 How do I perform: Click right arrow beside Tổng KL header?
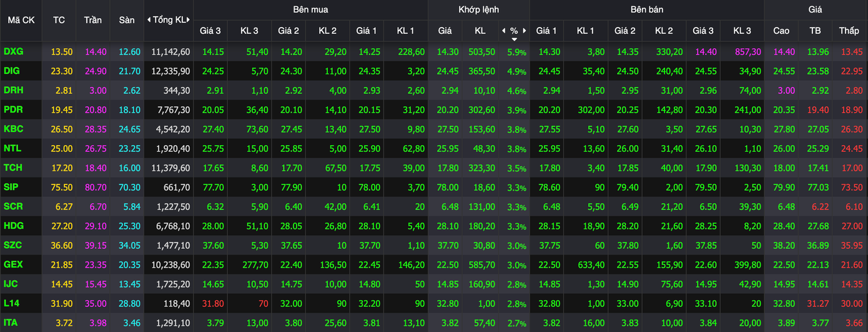click(x=189, y=20)
